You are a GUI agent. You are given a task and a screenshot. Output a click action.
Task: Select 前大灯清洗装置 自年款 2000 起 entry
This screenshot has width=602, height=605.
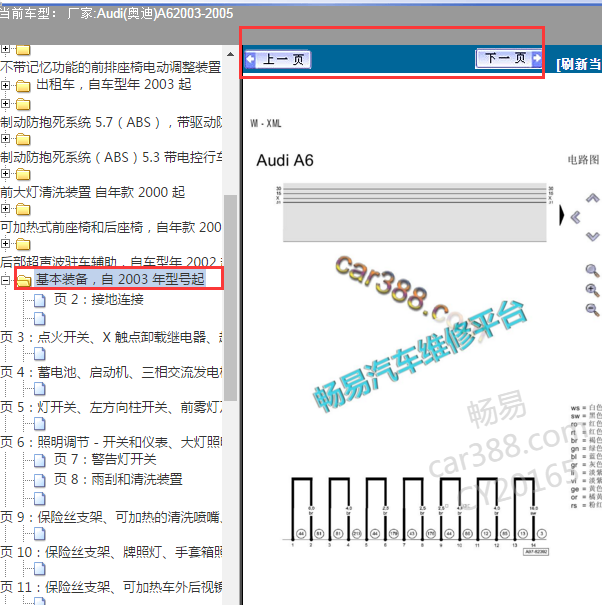pyautogui.click(x=93, y=192)
